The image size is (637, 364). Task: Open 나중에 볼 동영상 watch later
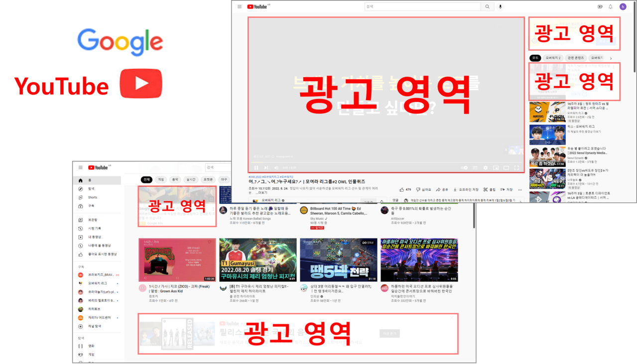click(98, 245)
